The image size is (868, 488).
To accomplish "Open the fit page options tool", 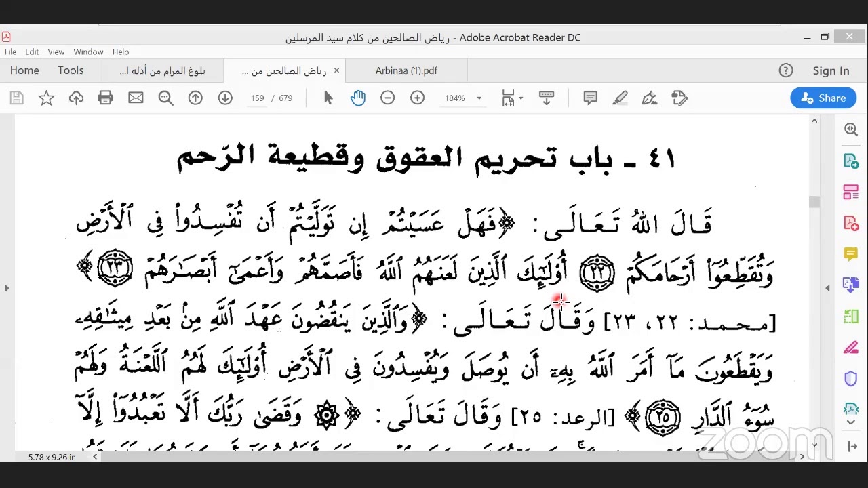I will 512,98.
